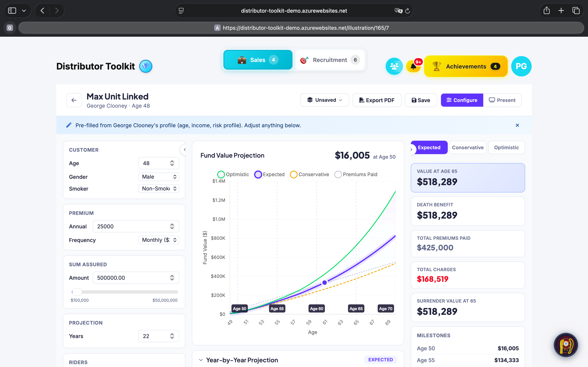Open the premium Frequency dropdown
Image resolution: width=588 pixels, height=367 pixels.
coord(159,240)
